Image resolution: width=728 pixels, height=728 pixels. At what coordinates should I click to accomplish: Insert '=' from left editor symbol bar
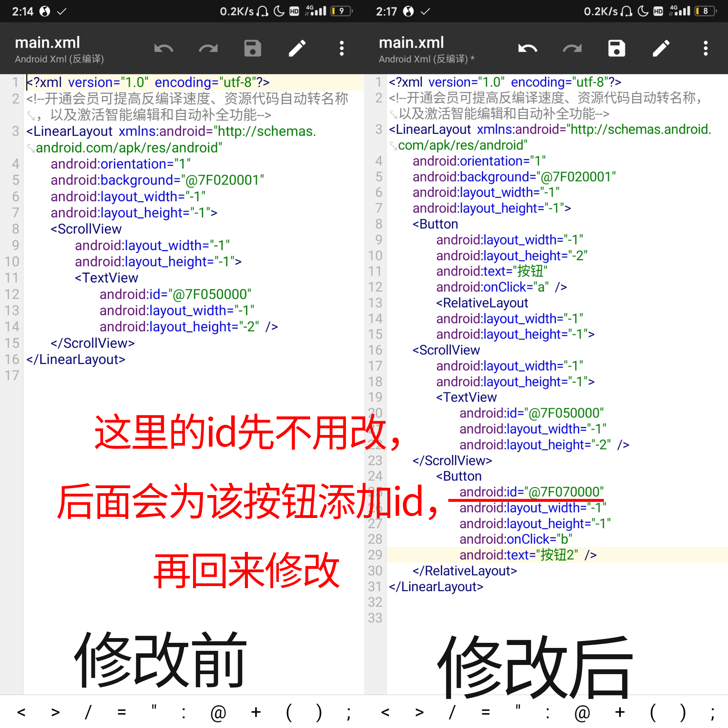click(x=121, y=712)
